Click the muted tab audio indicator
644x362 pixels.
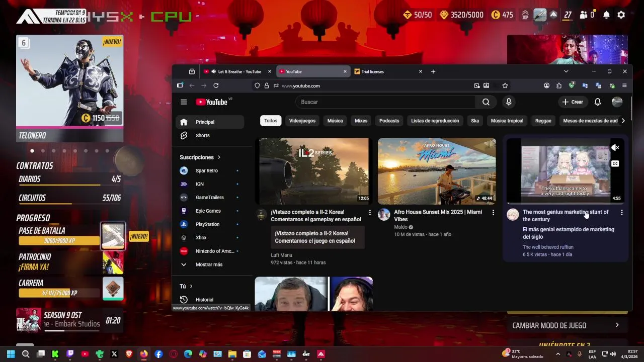click(214, 71)
